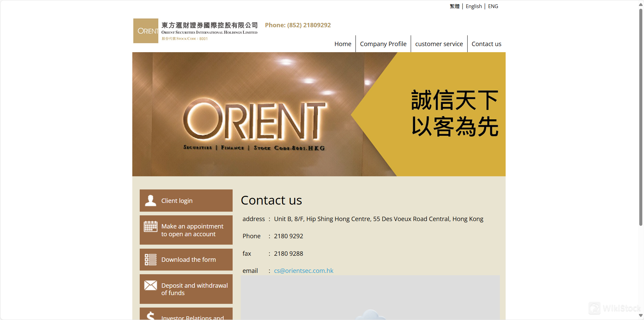Select the English language link
Screen dimensions: 644x320
coord(474,6)
